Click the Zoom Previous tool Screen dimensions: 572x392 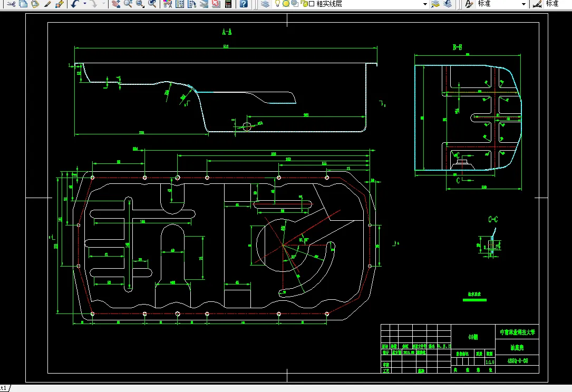[x=152, y=4]
